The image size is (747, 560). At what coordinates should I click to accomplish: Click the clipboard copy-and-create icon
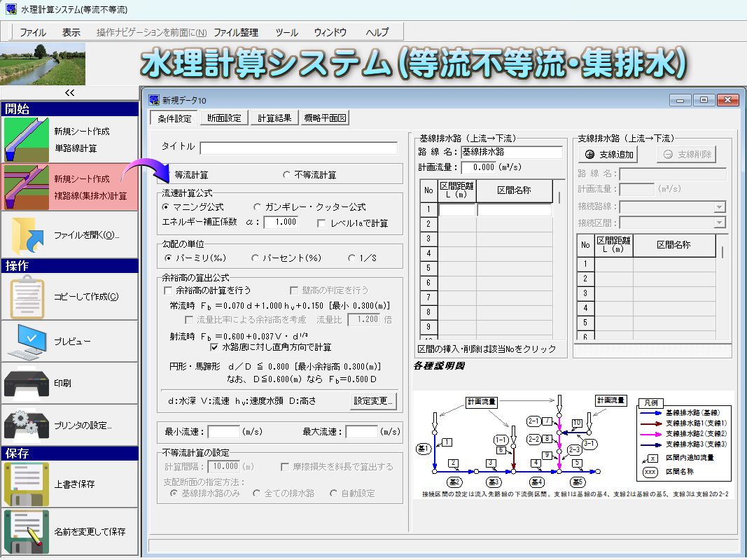pos(27,297)
